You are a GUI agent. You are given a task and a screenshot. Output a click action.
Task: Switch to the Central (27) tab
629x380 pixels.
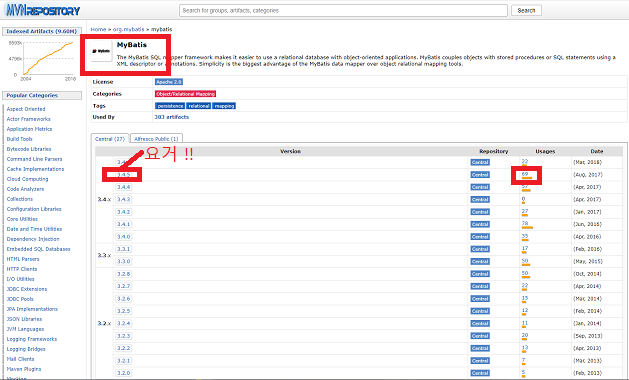(110, 139)
